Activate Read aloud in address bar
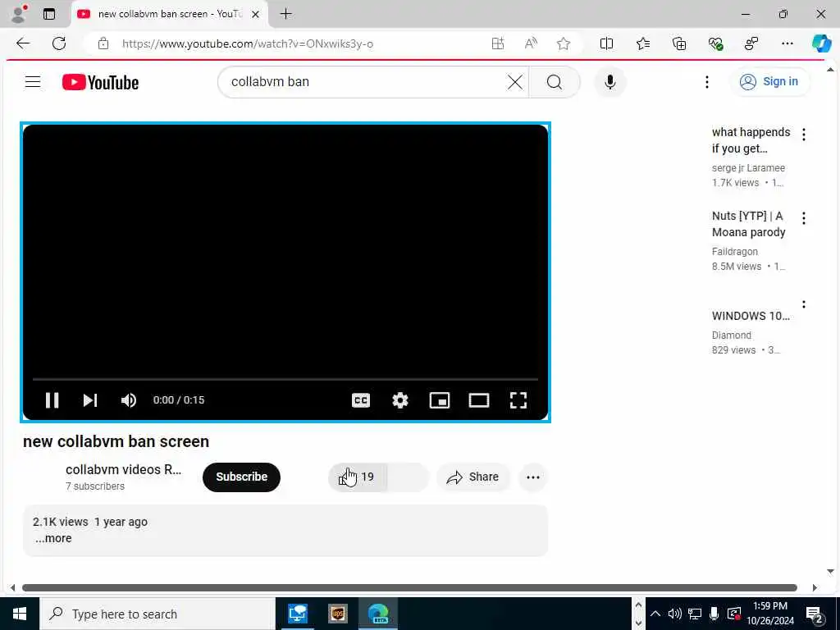This screenshot has width=840, height=630. point(531,44)
